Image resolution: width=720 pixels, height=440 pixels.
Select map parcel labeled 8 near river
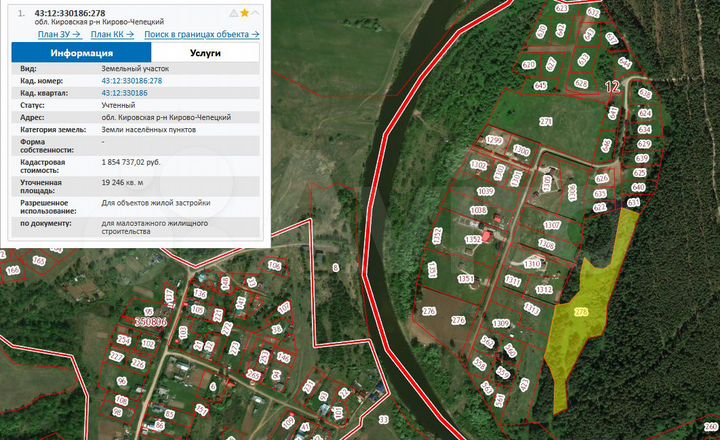(x=335, y=267)
